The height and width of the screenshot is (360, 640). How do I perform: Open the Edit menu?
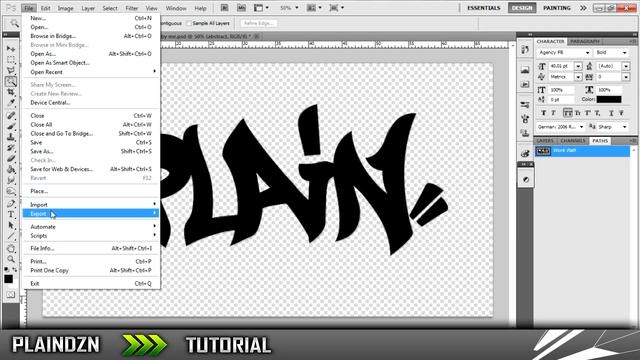pyautogui.click(x=45, y=8)
